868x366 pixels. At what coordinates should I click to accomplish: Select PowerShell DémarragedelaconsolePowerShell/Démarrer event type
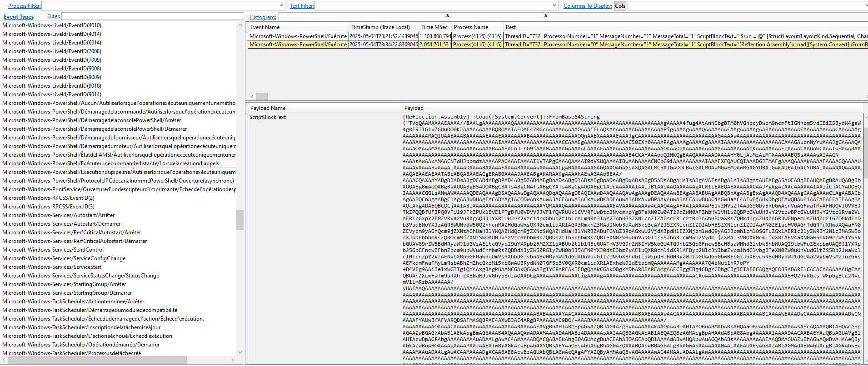click(x=95, y=129)
